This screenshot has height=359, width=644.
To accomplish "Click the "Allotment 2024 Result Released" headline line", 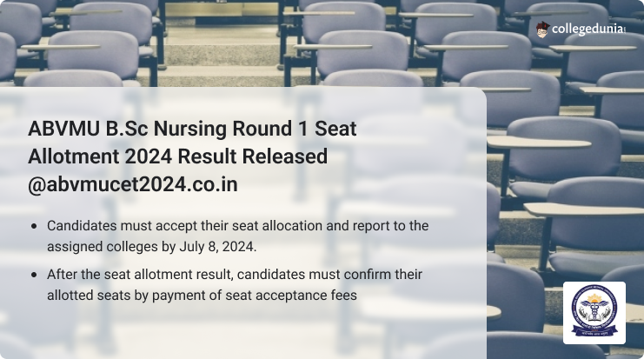I will (178, 156).
